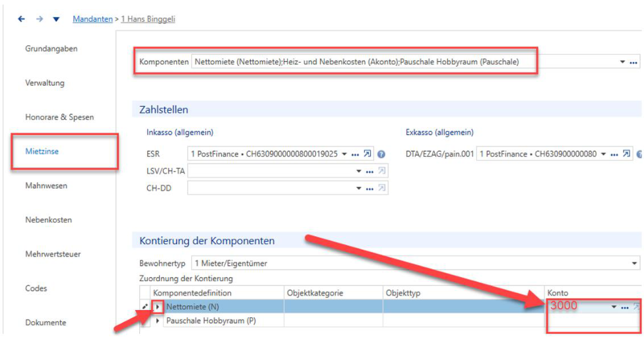Switch to Nebenkosten section
This screenshot has width=644, height=339.
pyautogui.click(x=48, y=220)
